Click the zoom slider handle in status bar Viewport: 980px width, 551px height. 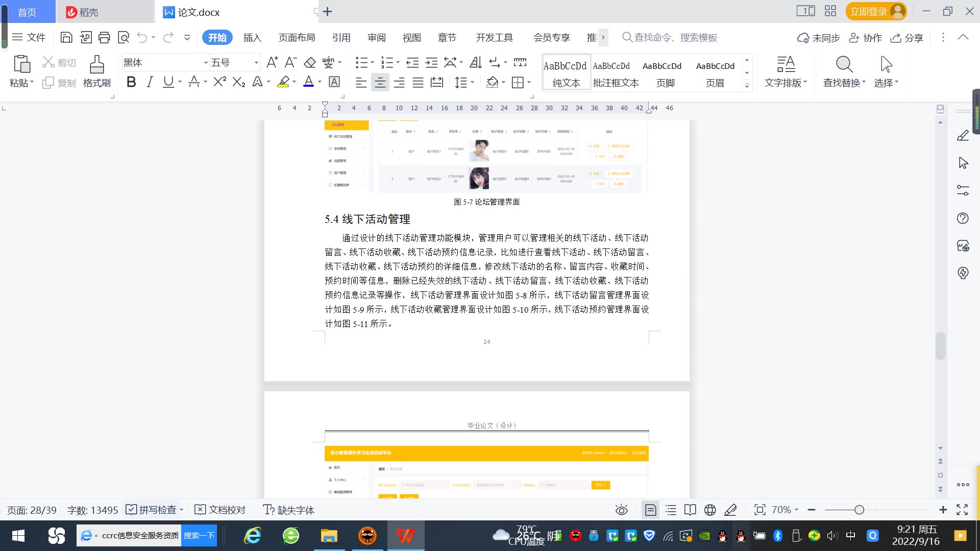(859, 510)
